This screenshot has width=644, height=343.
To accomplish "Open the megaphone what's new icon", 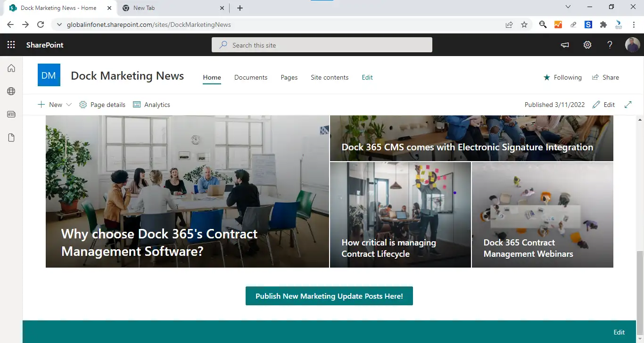I will [564, 45].
